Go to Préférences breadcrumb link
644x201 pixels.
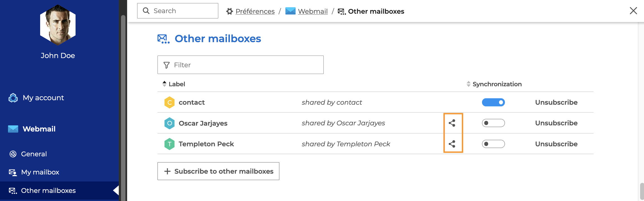[255, 11]
